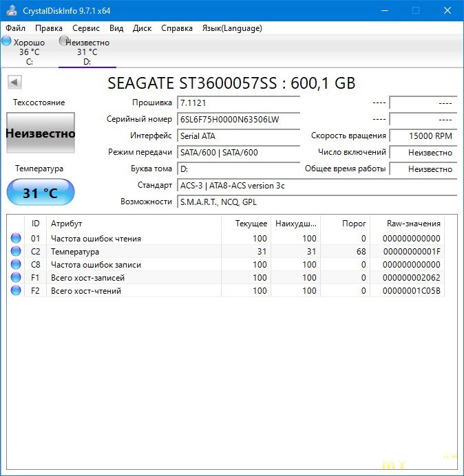Click status orb for attribute C8 row
The height and width of the screenshot is (476, 464).
click(x=16, y=265)
